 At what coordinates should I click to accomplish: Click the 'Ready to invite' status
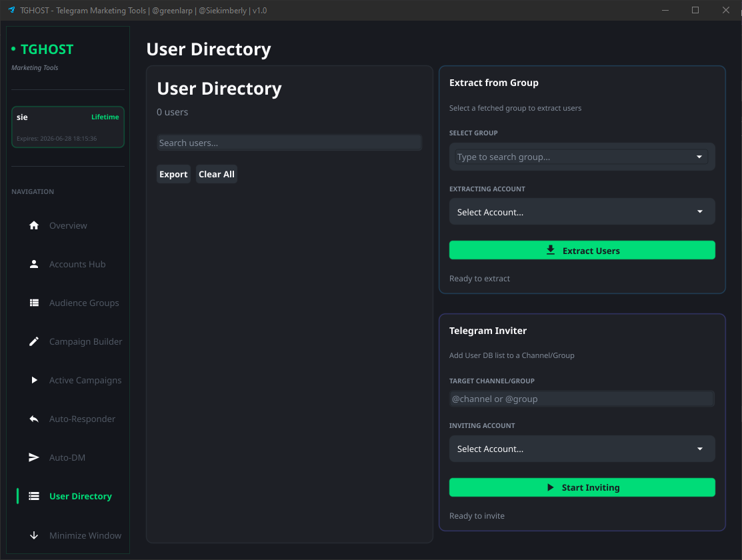[477, 515]
